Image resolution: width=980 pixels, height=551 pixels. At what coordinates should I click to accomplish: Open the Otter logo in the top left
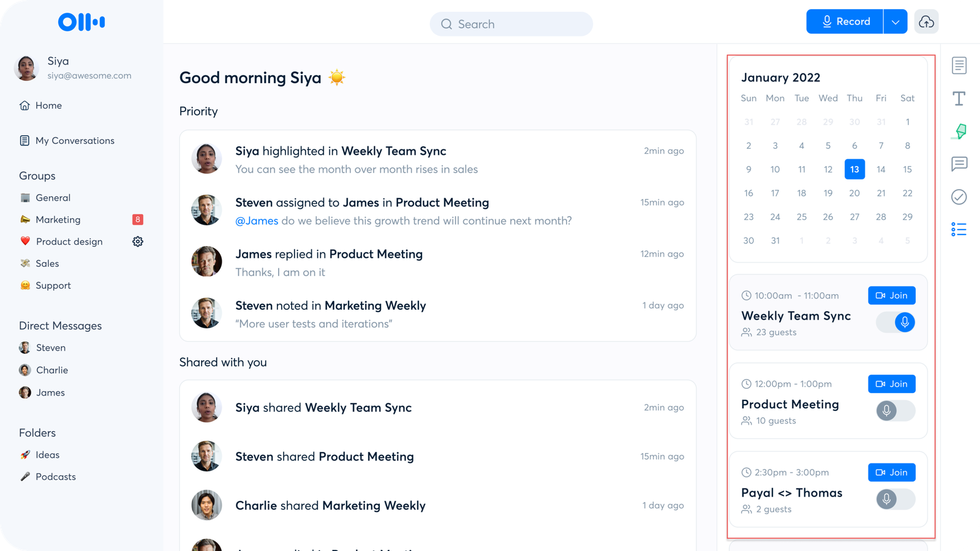tap(81, 21)
